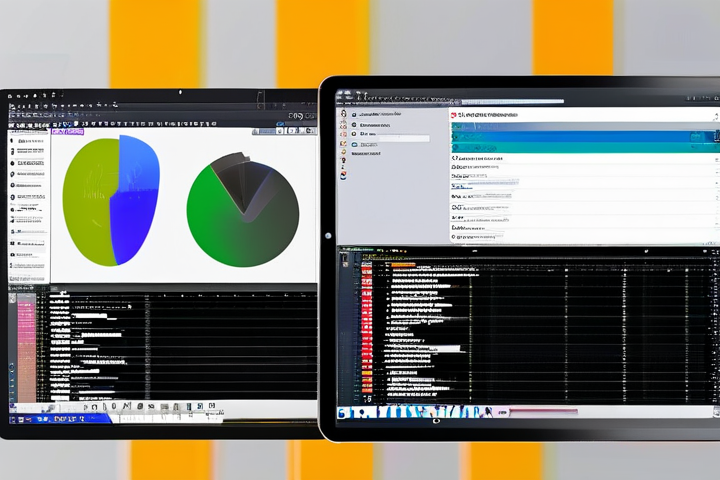The image size is (720, 480).
Task: Click the bottom round icon in right monitor sidebar
Action: [x=343, y=175]
